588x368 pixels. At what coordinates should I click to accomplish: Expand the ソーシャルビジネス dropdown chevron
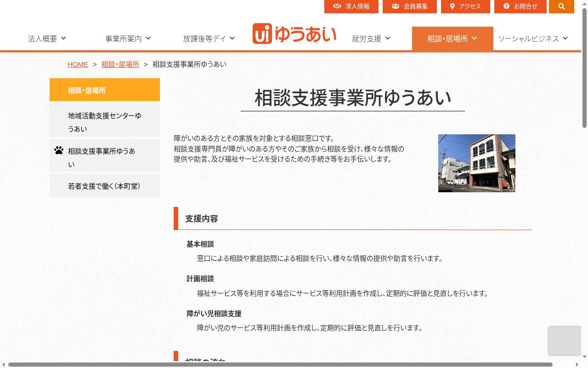[x=565, y=38]
